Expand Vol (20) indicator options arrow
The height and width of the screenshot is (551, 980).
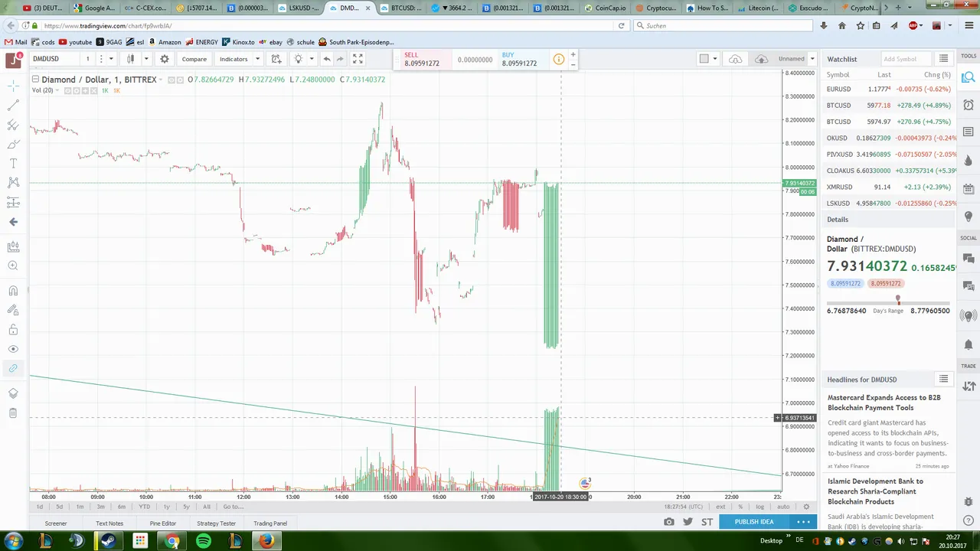click(x=59, y=90)
